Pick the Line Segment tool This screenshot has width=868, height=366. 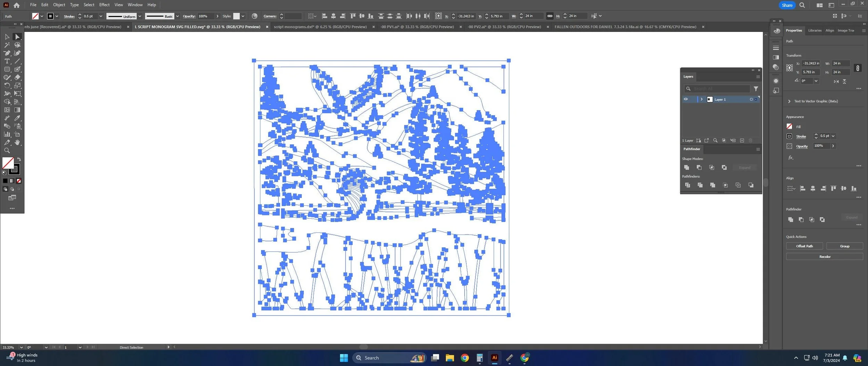(17, 61)
